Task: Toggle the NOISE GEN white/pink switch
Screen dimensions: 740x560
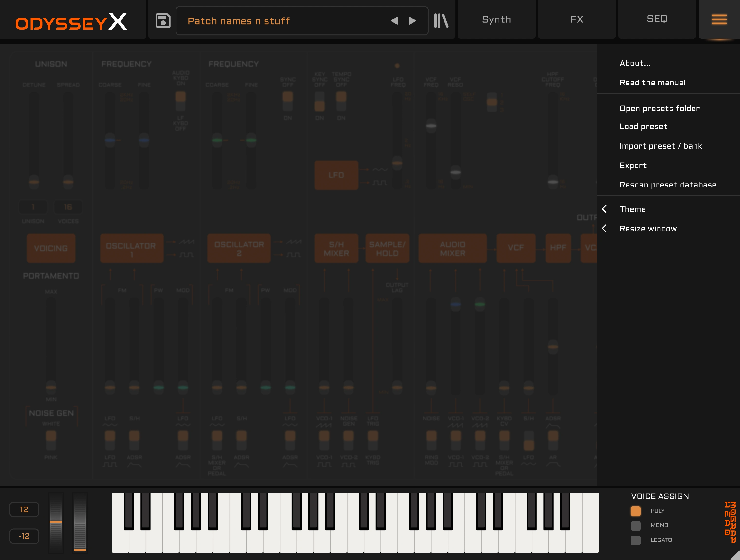Action: tap(51, 440)
